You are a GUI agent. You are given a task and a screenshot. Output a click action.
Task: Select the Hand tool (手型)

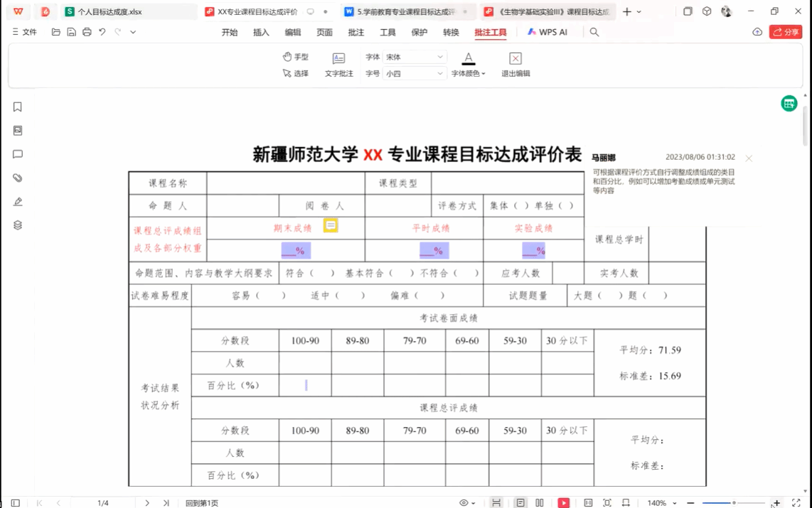tap(295, 57)
